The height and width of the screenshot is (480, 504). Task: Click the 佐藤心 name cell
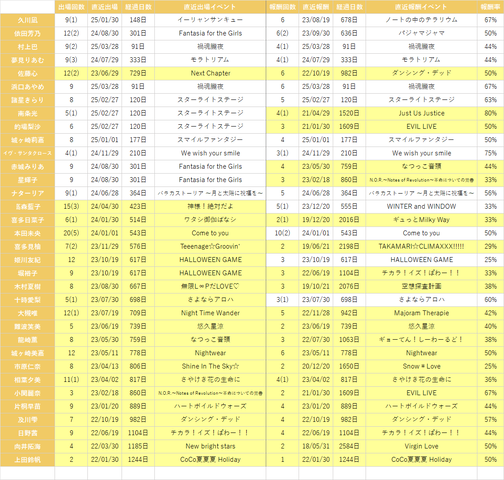(28, 74)
